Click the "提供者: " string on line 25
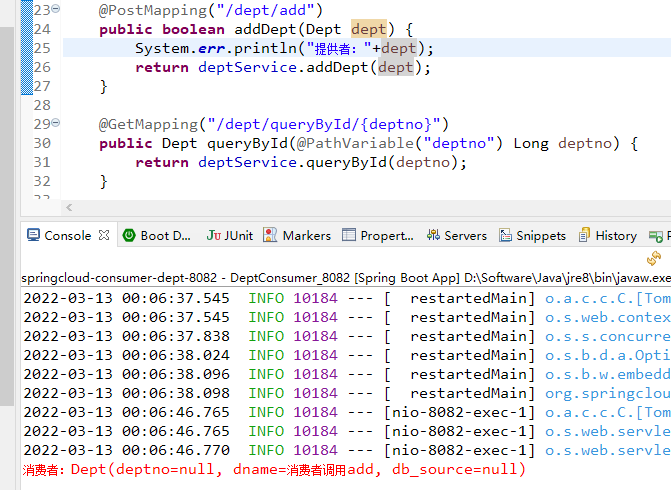671x490 pixels. (338, 49)
